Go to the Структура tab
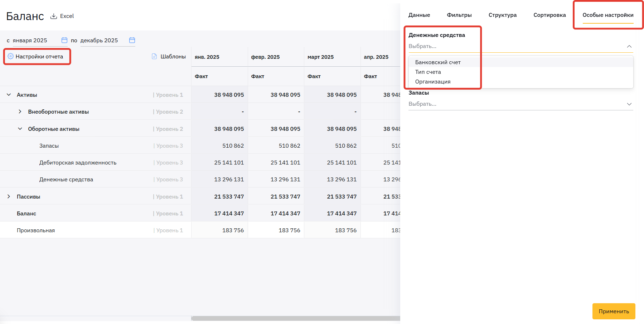 point(502,15)
